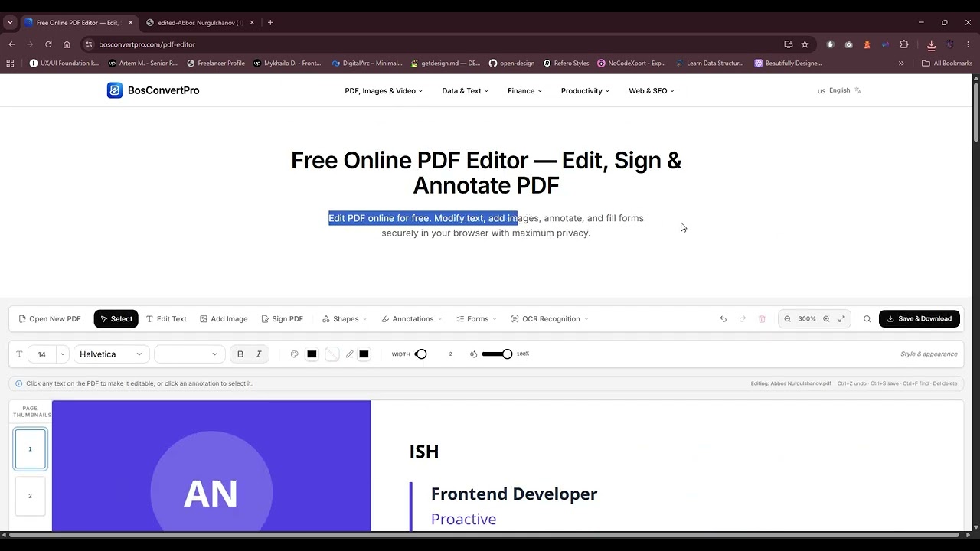Image resolution: width=980 pixels, height=551 pixels.
Task: Open search with the magnifier icon
Action: [x=867, y=319]
